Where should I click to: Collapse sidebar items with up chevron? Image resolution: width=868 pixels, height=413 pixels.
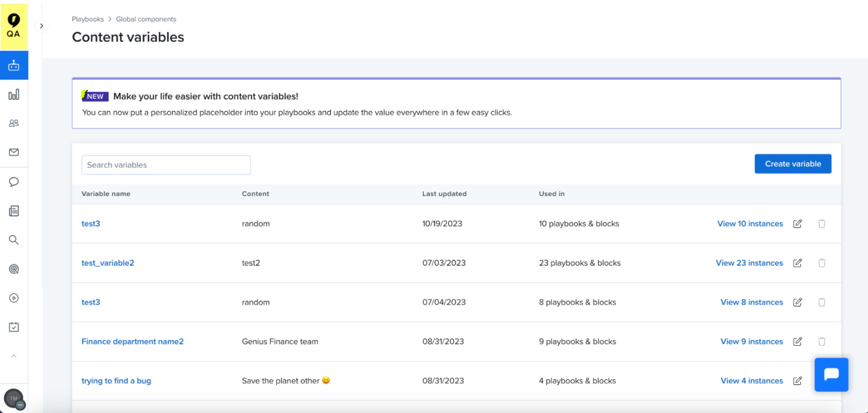(x=14, y=356)
